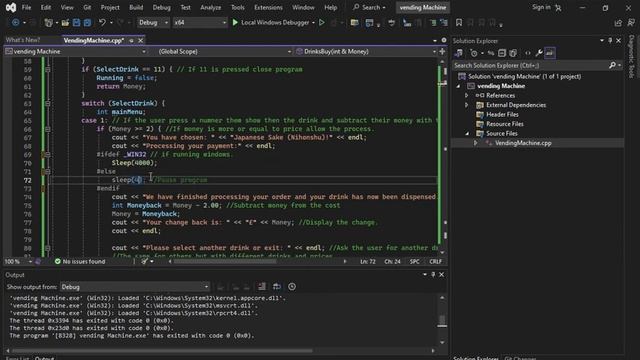Click the Save All toolbar icon

(x=87, y=23)
